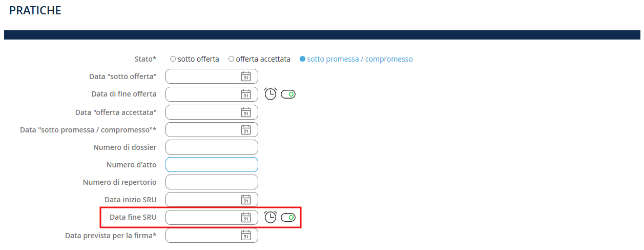
Task: Select "offerta accettata" radio option
Action: coord(232,59)
